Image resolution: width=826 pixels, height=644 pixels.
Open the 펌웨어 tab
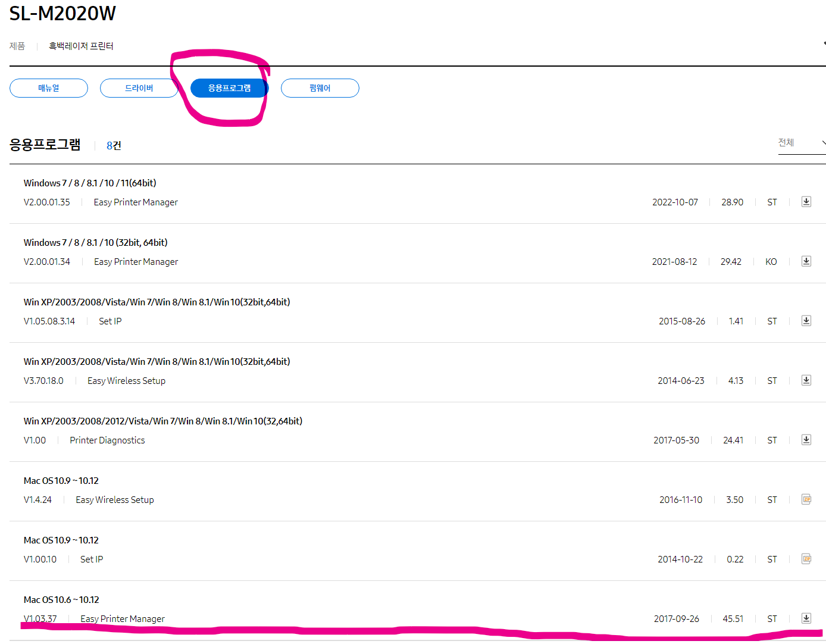click(320, 88)
